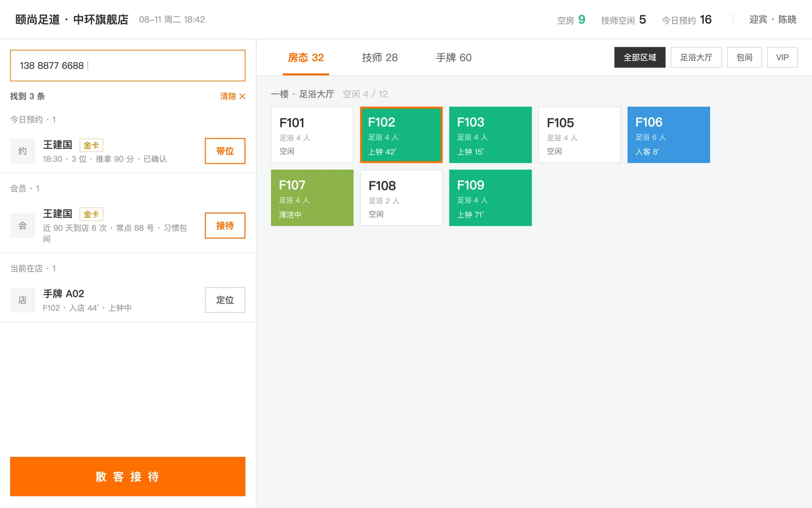Click 接待 for member 王建国
Viewport: 812px width, 508px height.
pos(225,226)
